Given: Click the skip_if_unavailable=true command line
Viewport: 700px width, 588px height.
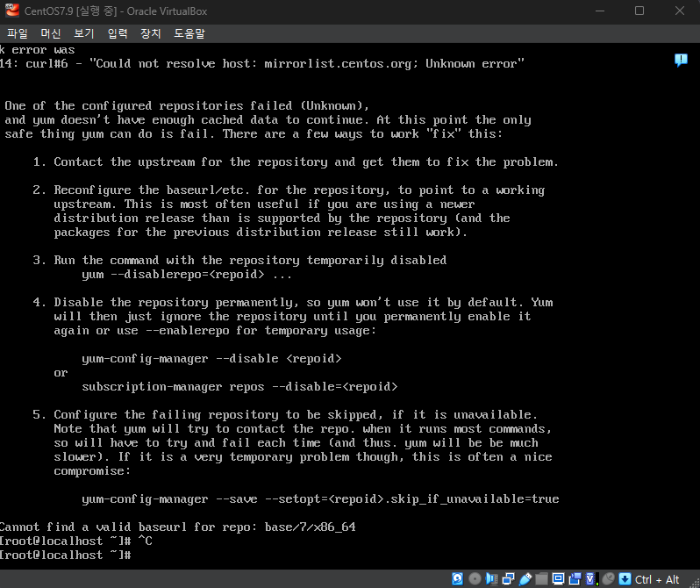Looking at the screenshot, I should [x=320, y=499].
